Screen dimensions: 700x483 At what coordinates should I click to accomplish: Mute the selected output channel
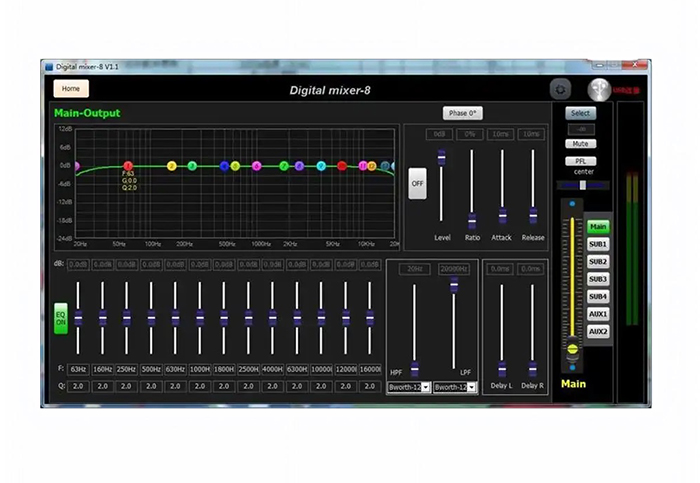tap(580, 144)
